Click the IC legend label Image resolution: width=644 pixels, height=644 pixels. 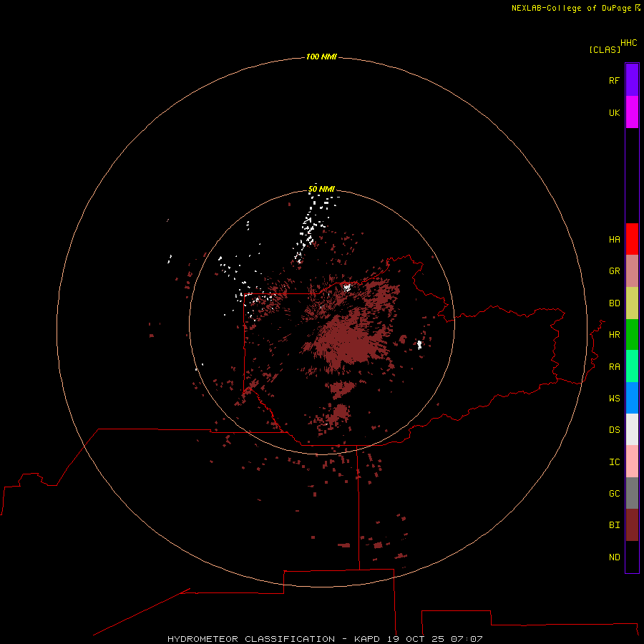tap(614, 462)
